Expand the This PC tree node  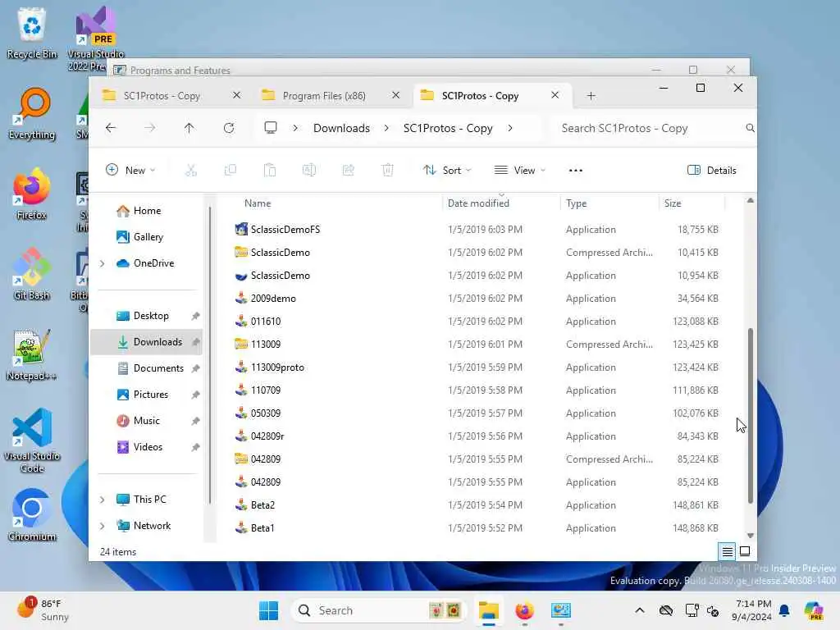103,500
